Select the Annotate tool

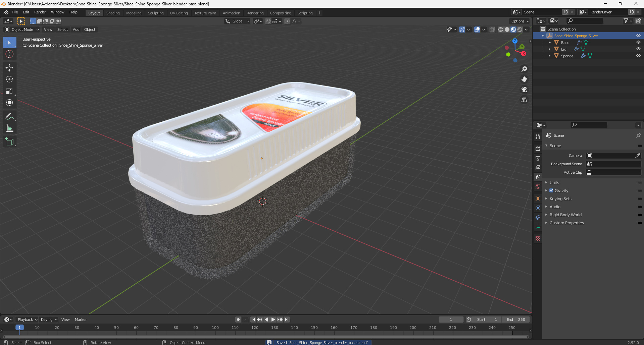point(9,117)
